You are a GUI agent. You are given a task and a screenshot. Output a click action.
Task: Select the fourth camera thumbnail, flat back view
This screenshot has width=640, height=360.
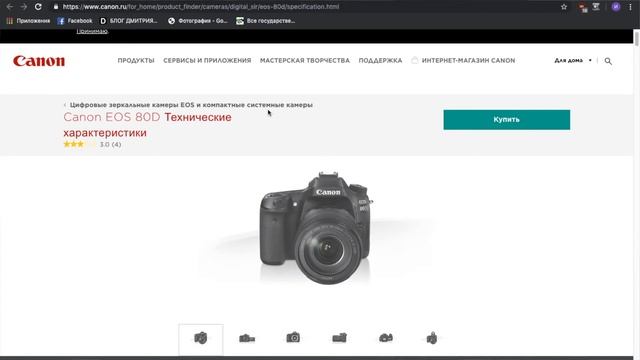(x=340, y=338)
